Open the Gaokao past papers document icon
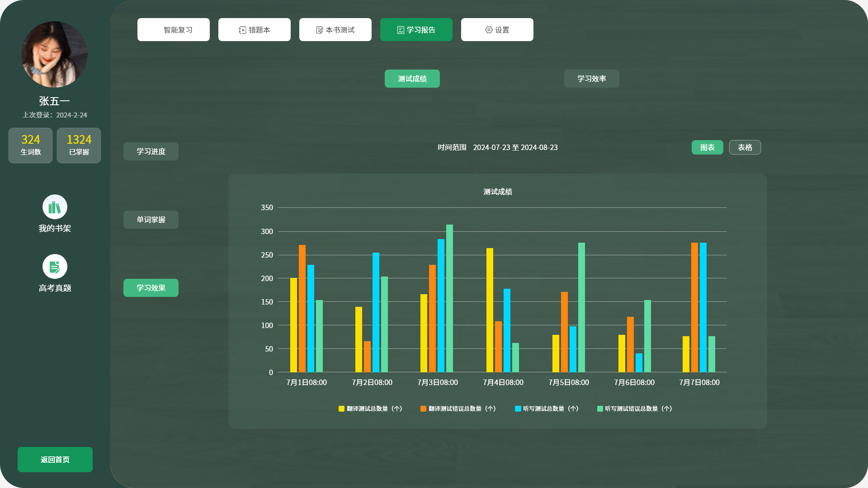 point(55,267)
